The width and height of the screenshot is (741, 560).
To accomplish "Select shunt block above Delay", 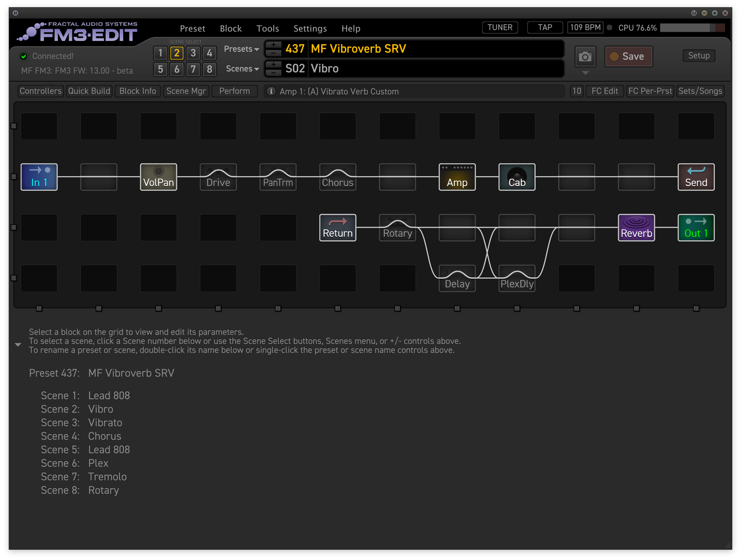I will click(x=457, y=227).
